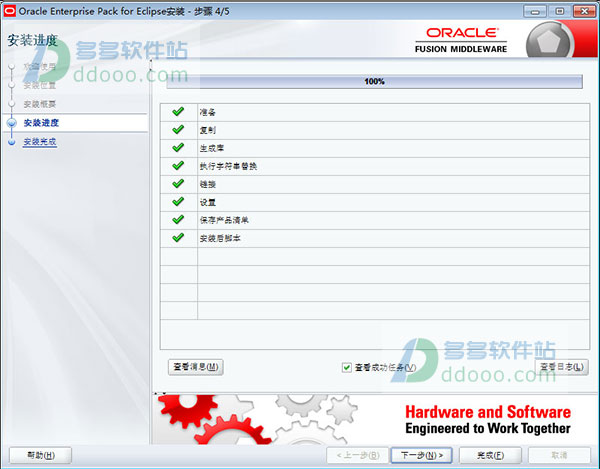Open the 查看日志(L) button
Screen dimensions: 600x469
561,367
